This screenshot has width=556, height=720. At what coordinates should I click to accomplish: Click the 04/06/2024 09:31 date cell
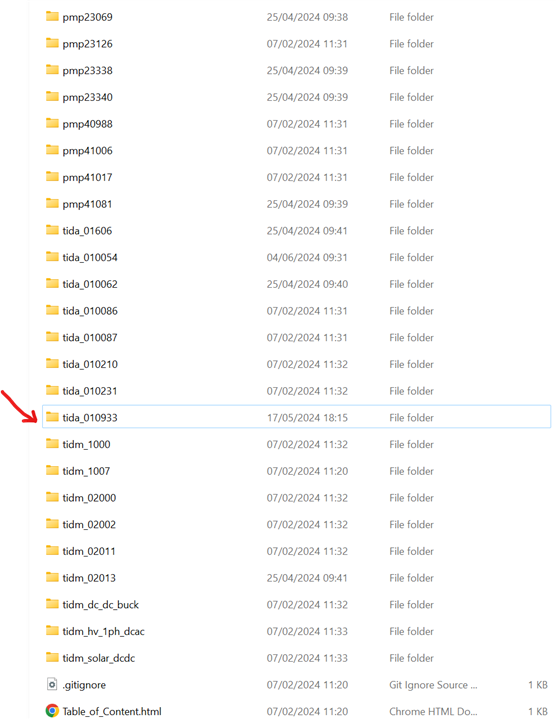click(x=307, y=257)
